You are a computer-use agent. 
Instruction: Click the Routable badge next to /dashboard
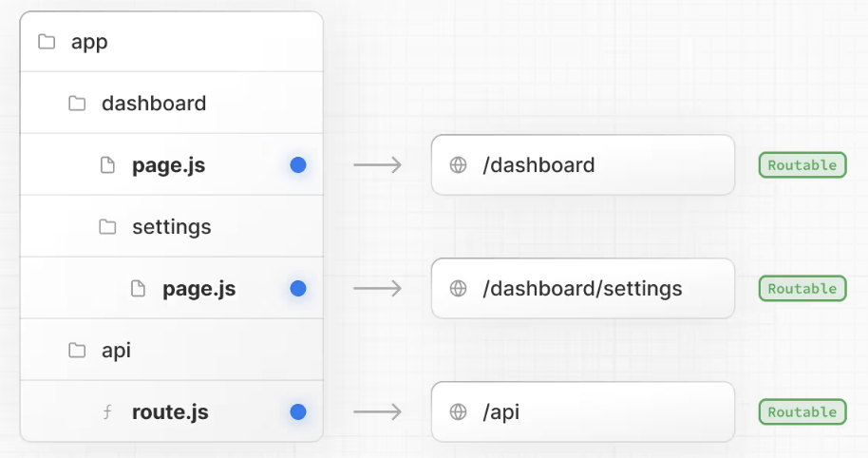[x=802, y=165]
